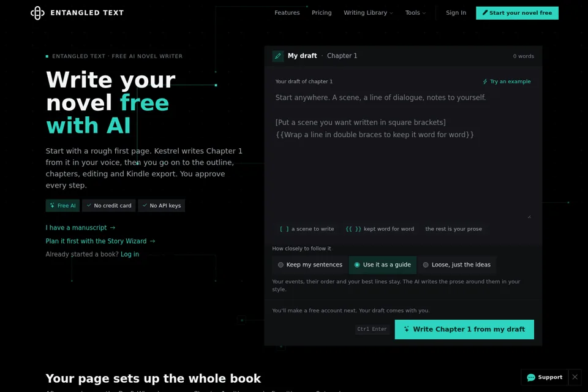Click 'How closely to follow it' label
The image size is (588, 392).
point(301,248)
